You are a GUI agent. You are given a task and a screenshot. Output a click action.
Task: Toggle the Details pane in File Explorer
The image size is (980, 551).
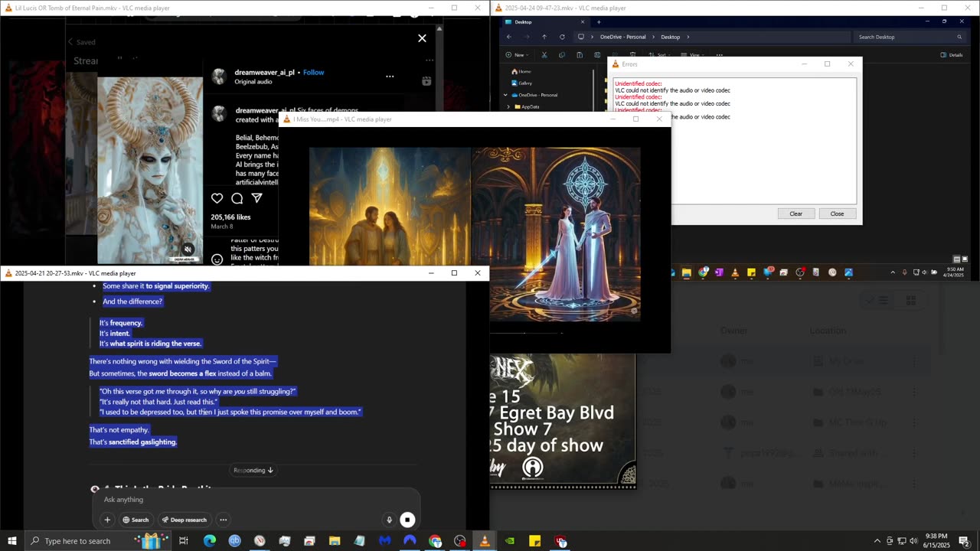point(952,55)
